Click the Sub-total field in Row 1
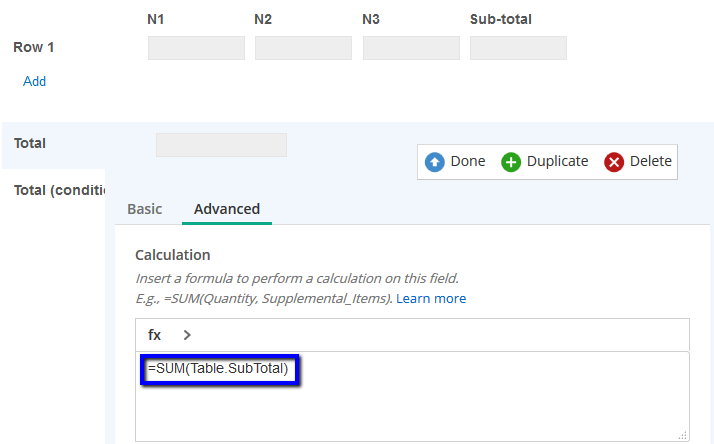Image resolution: width=714 pixels, height=444 pixels. [x=518, y=48]
